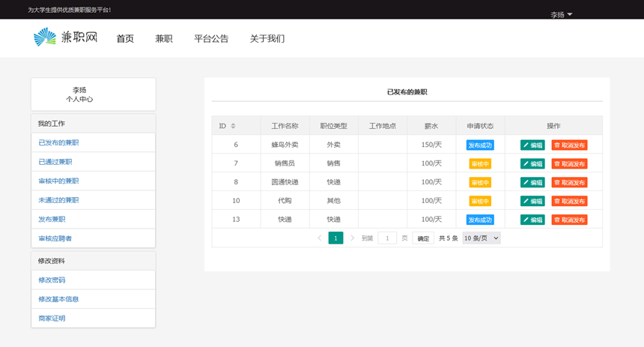644x347 pixels.
Task: Click 审核中 status badge for 圆通快递
Action: click(480, 182)
